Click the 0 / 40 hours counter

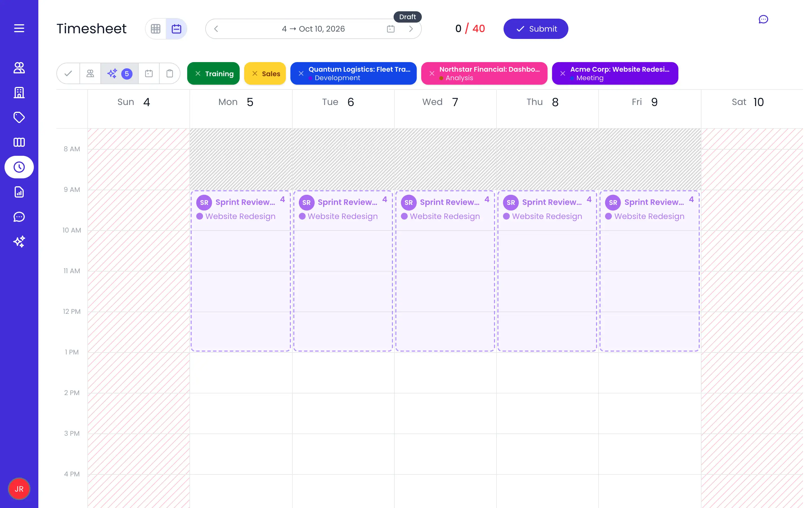point(470,29)
